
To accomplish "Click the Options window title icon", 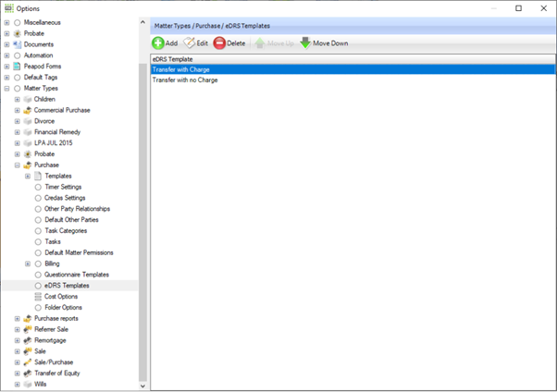I will click(x=9, y=8).
